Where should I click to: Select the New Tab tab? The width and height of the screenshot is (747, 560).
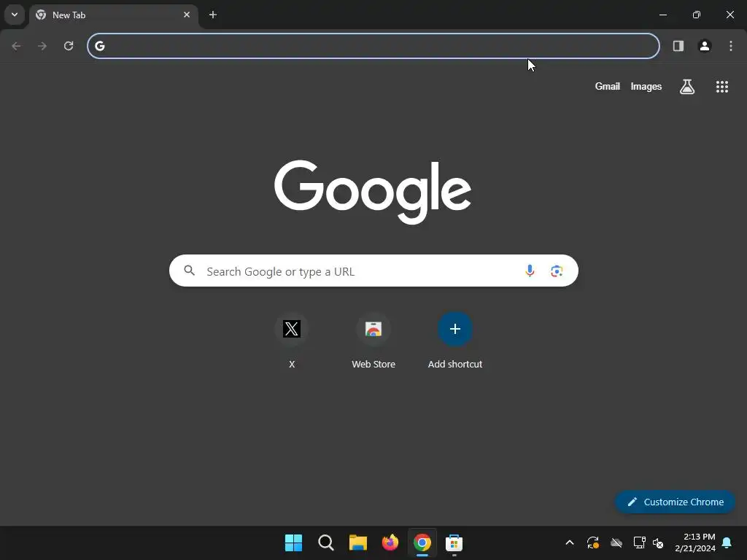tap(115, 15)
